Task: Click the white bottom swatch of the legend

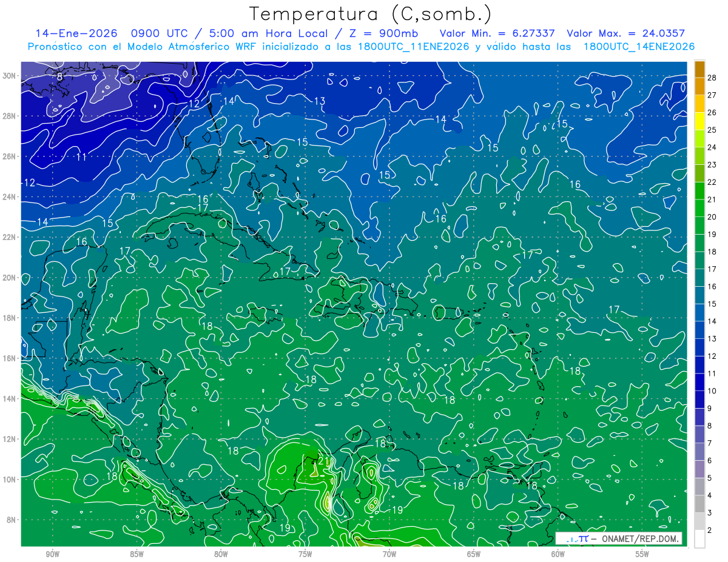Action: click(699, 538)
